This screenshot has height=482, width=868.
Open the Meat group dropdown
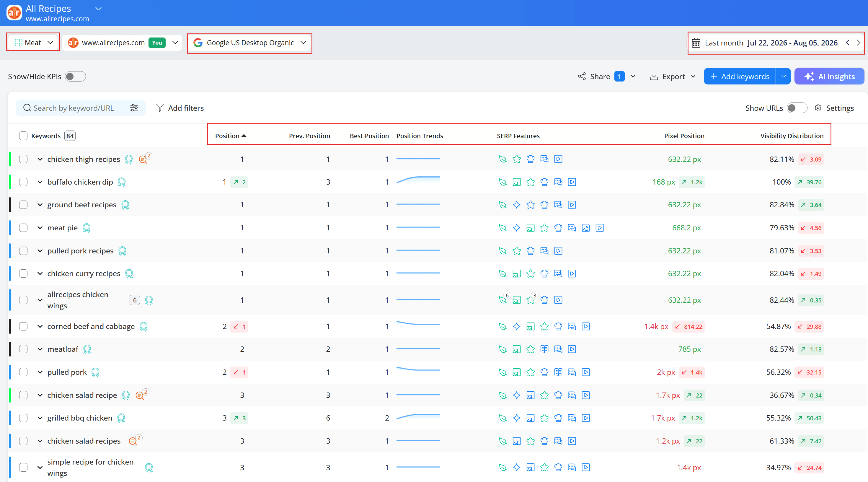[33, 43]
